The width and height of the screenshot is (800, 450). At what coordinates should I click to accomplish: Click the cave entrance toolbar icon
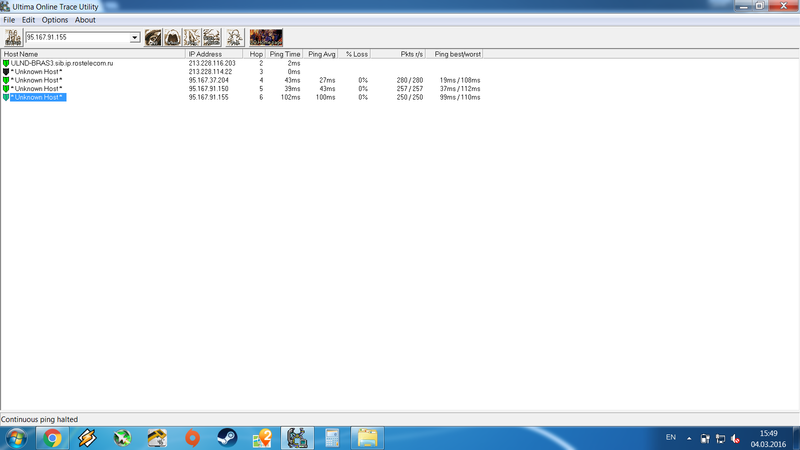pos(172,37)
